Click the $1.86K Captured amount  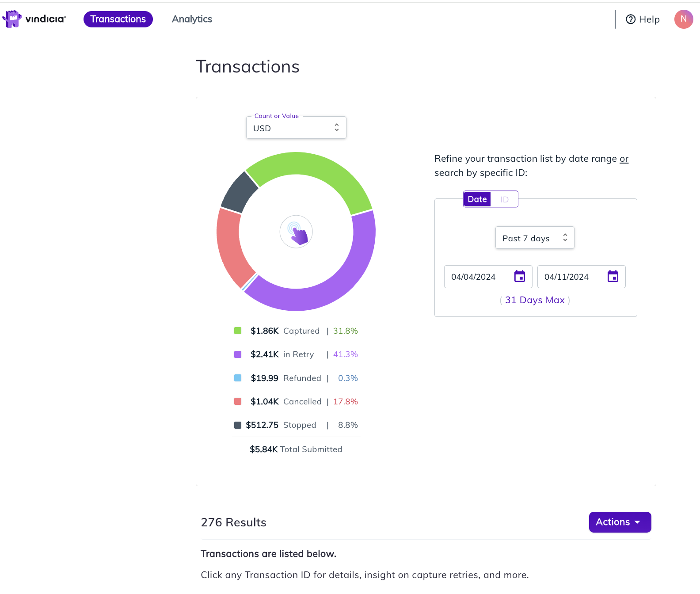[265, 331]
